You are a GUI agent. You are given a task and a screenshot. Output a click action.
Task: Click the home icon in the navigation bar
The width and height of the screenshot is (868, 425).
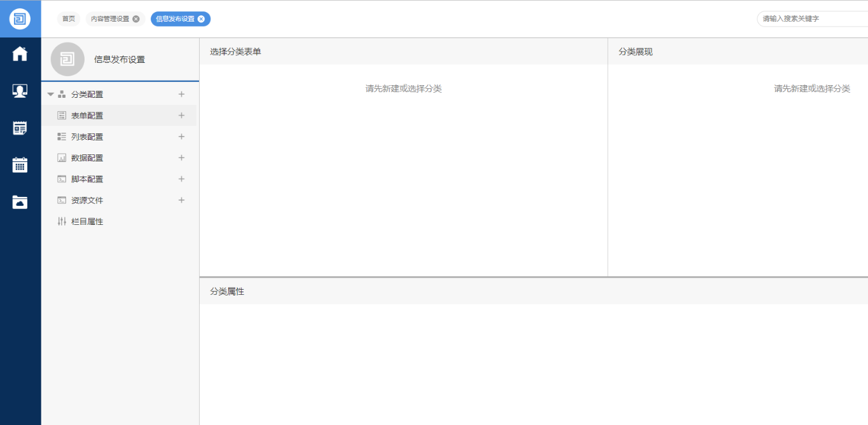click(20, 54)
